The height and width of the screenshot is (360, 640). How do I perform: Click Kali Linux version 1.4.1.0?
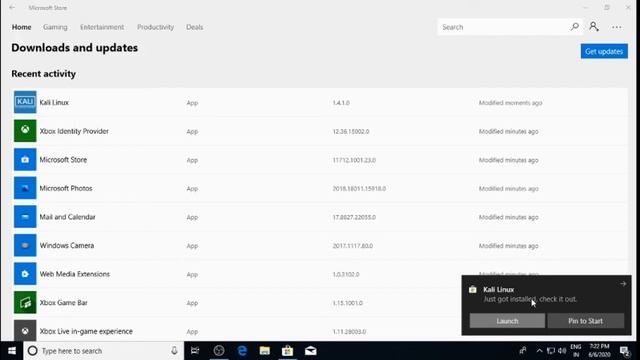[x=341, y=103]
